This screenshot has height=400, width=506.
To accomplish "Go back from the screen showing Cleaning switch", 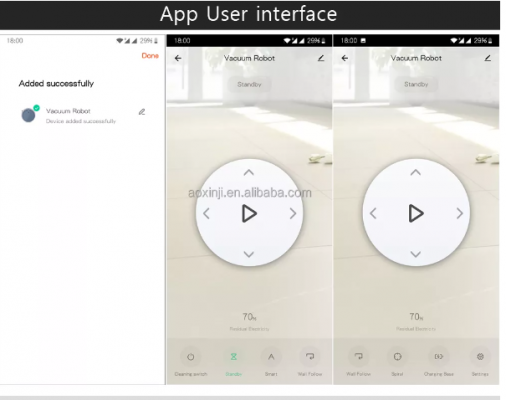I will pos(178,58).
